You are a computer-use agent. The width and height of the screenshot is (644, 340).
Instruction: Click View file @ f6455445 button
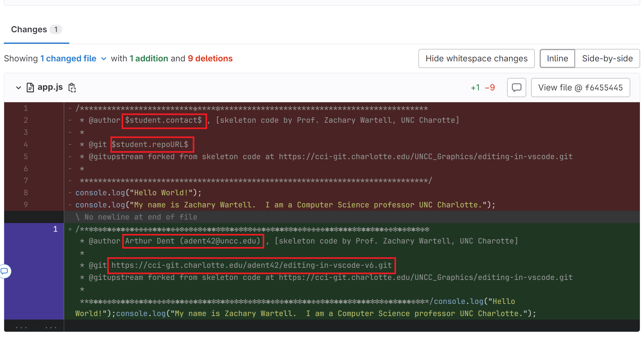(x=580, y=88)
